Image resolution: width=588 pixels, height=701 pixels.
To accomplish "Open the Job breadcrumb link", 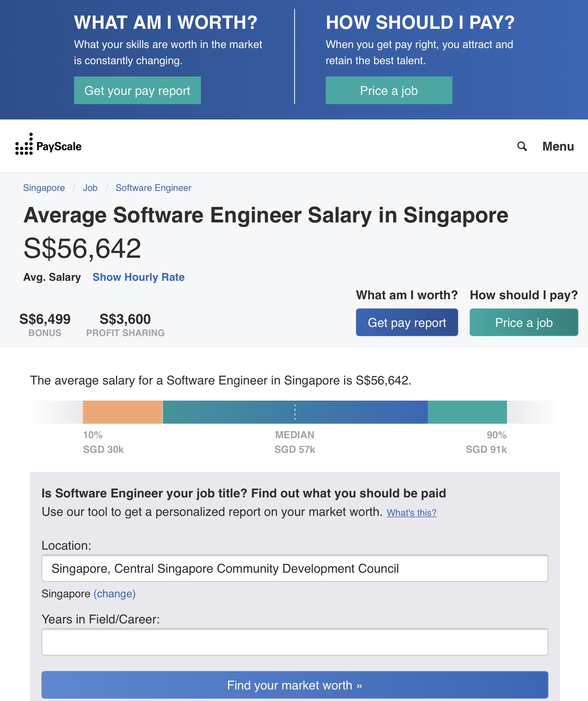I will 90,188.
